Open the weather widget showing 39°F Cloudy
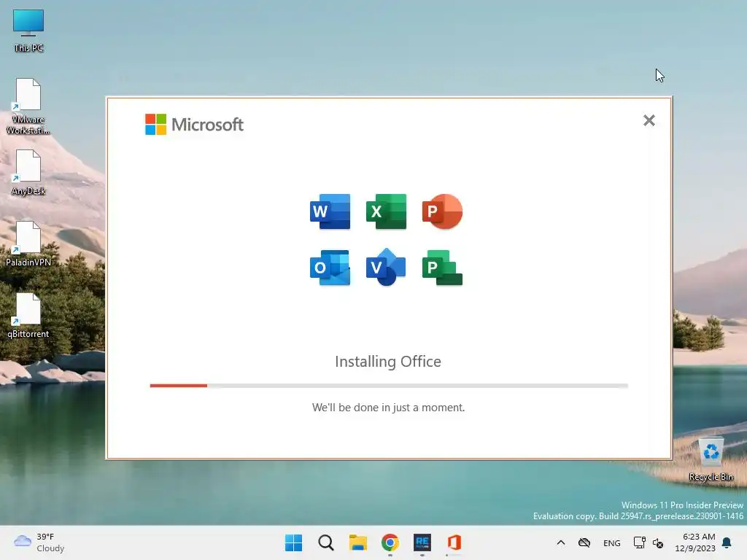 (x=39, y=542)
